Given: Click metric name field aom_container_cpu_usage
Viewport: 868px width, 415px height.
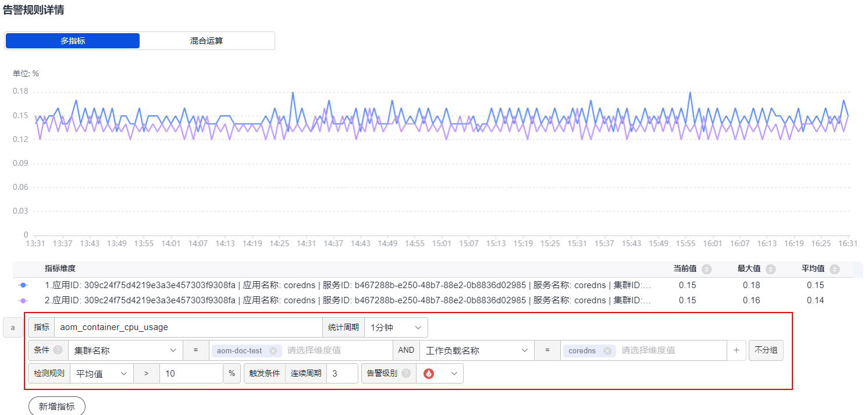Looking at the screenshot, I should [x=188, y=327].
